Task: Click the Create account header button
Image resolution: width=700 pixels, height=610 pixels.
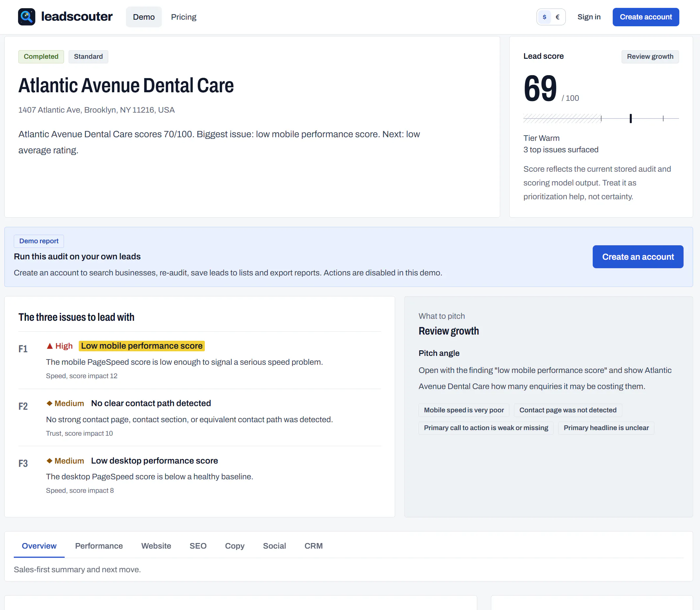Action: [x=646, y=17]
